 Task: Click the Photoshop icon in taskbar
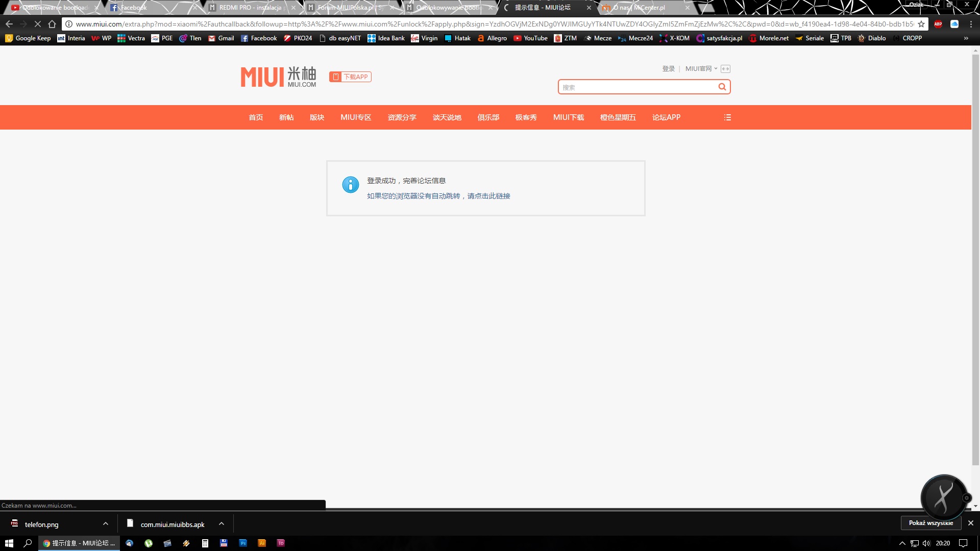click(243, 543)
